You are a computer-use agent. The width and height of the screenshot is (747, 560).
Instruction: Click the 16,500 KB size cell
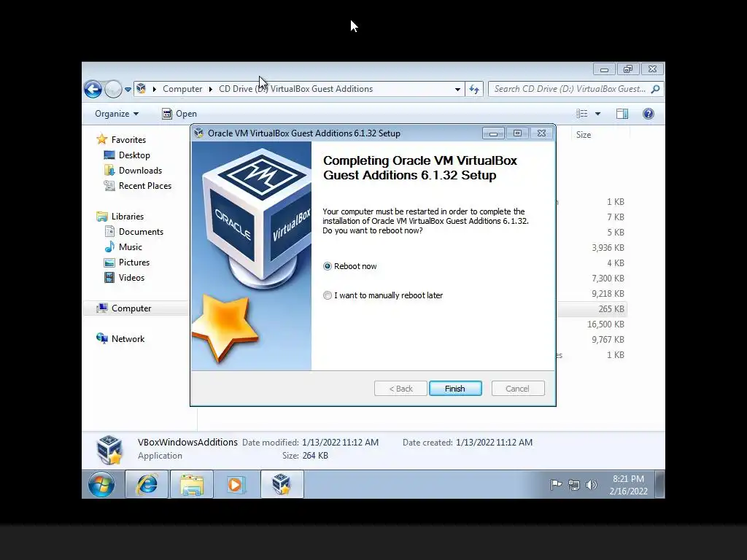click(605, 324)
